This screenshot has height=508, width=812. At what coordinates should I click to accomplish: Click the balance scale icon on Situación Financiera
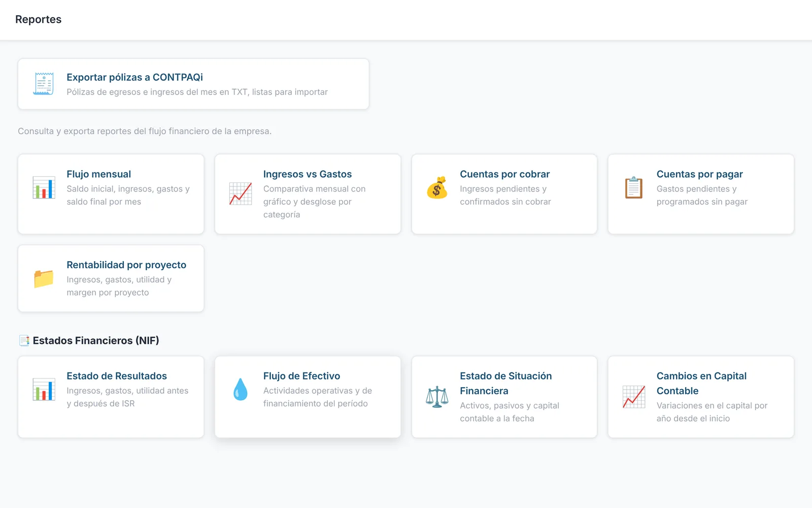[437, 397]
